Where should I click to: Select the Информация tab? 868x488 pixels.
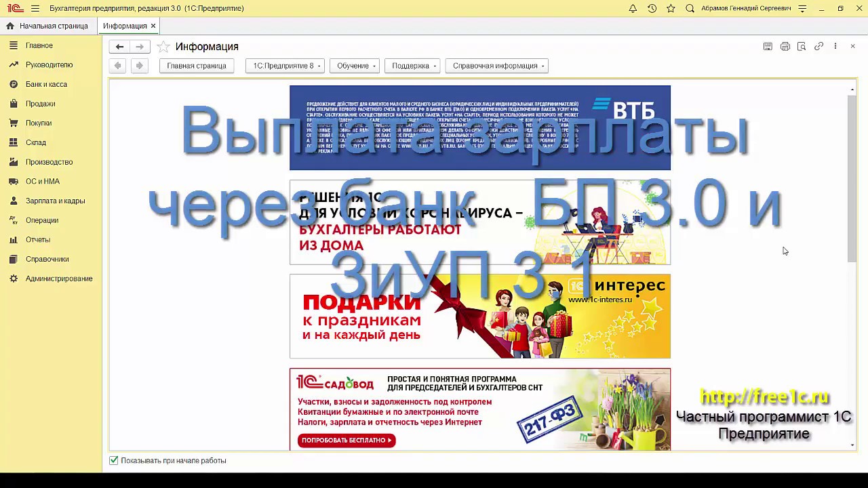point(125,26)
